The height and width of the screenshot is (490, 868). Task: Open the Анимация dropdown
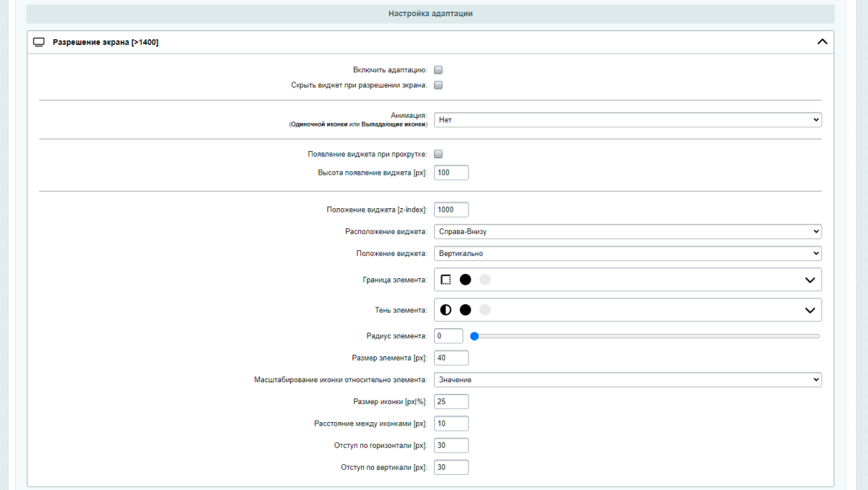click(627, 120)
